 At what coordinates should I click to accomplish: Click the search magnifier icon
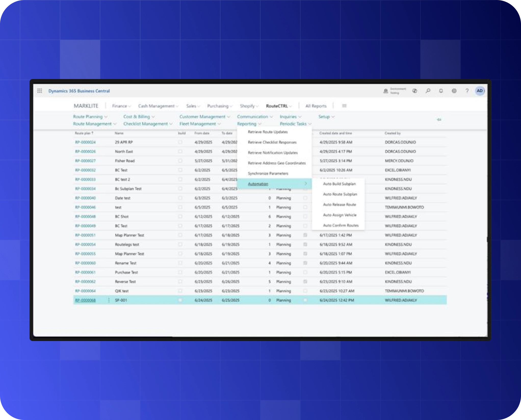coord(428,91)
